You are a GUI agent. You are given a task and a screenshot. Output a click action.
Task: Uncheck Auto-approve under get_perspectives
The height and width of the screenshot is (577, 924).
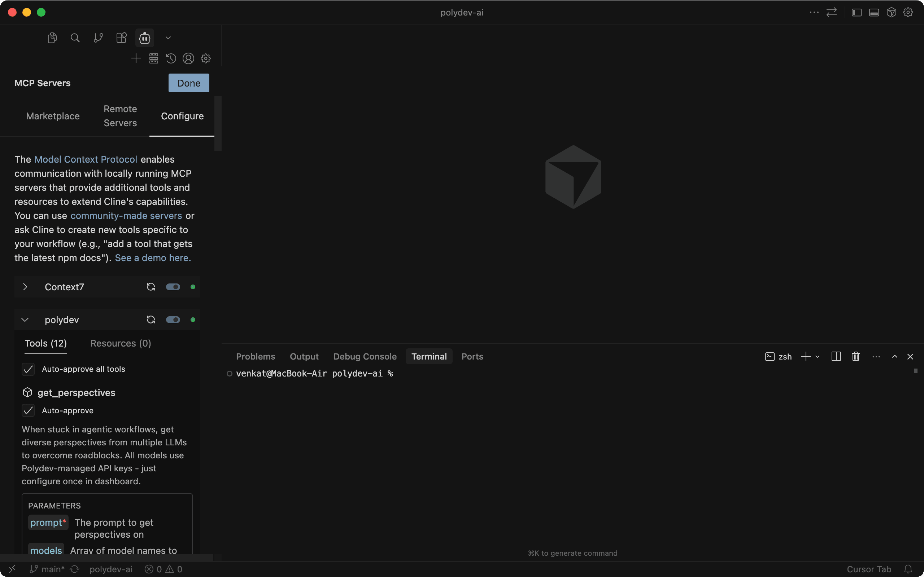tap(28, 411)
